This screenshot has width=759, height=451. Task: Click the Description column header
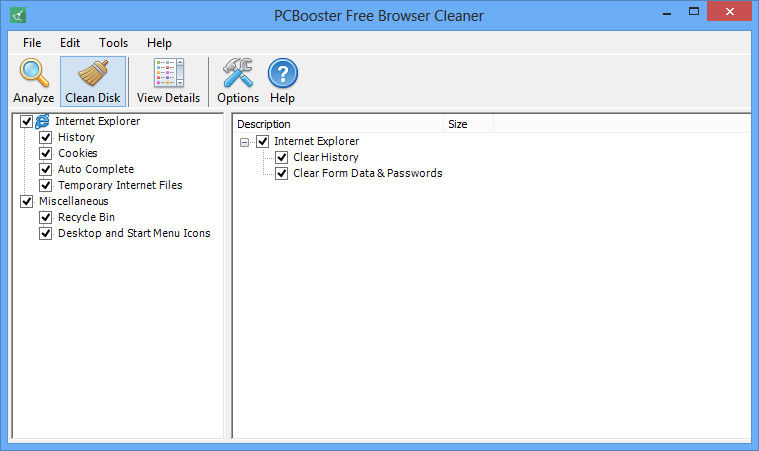(338, 124)
